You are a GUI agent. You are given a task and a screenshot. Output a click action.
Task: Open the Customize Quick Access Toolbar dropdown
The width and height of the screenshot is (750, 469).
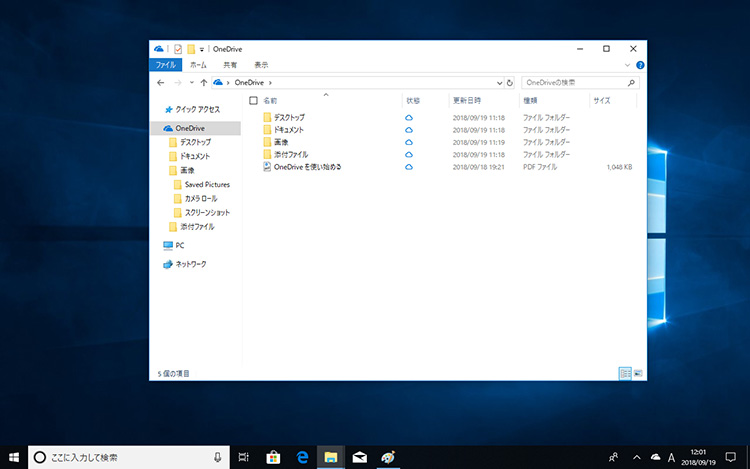tap(202, 49)
